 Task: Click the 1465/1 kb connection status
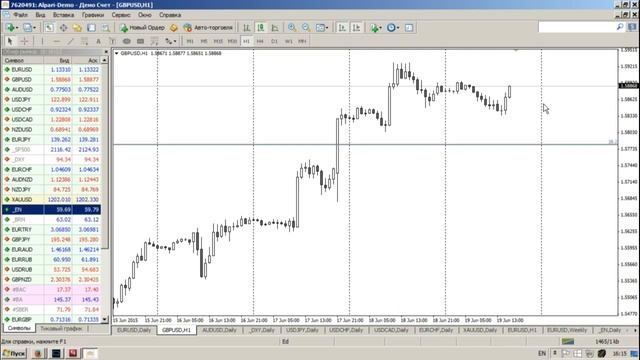pyautogui.click(x=607, y=341)
